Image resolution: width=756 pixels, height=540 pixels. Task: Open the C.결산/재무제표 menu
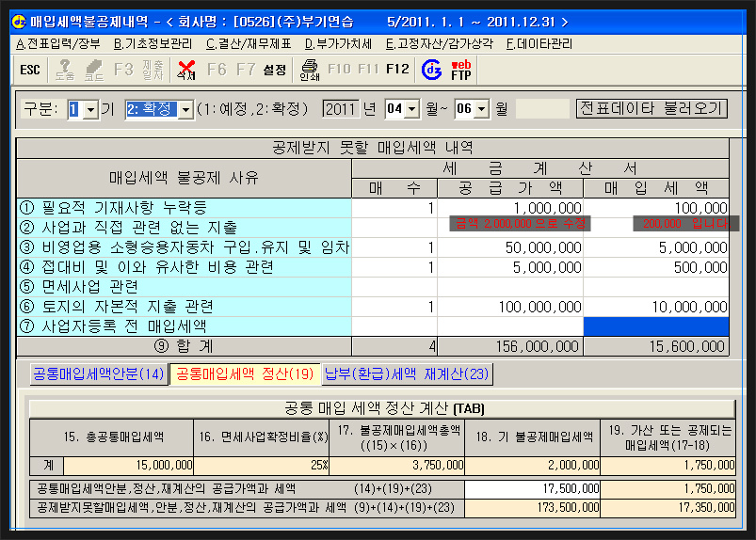(249, 44)
